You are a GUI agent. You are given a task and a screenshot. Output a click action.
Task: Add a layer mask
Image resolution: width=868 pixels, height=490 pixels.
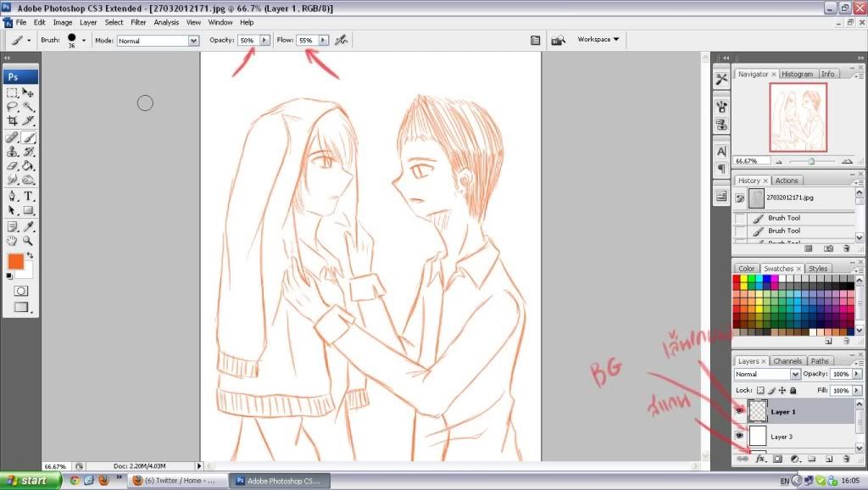[778, 459]
